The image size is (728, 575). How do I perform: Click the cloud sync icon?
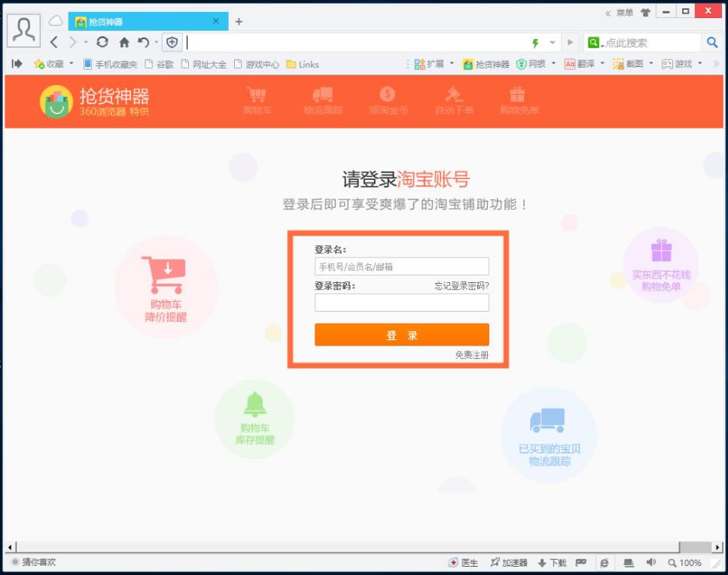[x=56, y=20]
